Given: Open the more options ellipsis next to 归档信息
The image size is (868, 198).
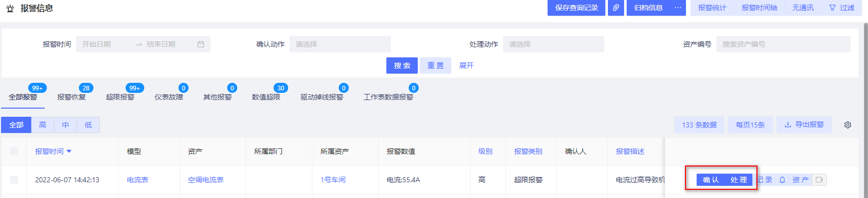Looking at the screenshot, I should [x=678, y=8].
